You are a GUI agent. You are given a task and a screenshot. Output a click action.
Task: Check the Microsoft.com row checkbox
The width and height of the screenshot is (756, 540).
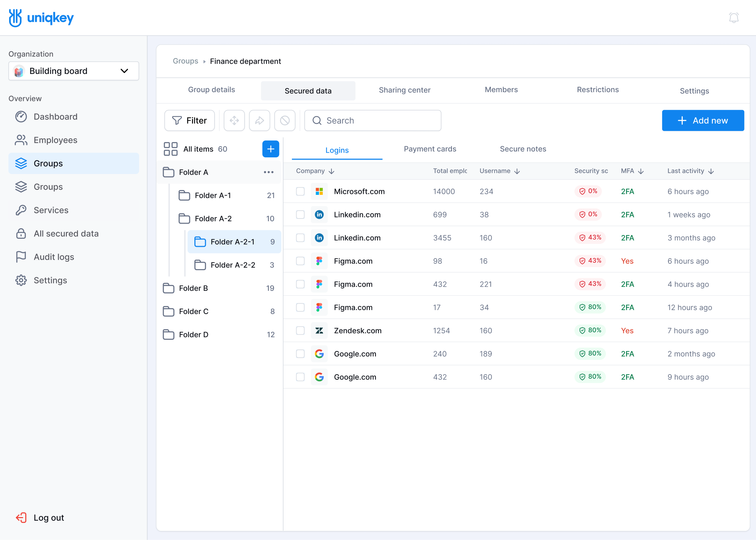coord(300,191)
